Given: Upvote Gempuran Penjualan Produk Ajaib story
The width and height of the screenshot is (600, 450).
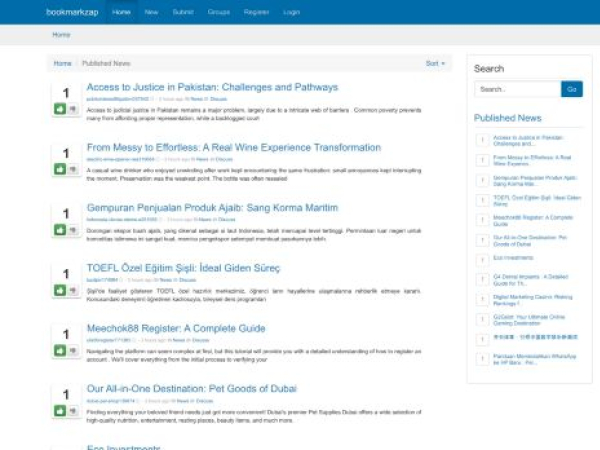Looking at the screenshot, I should 60,230.
